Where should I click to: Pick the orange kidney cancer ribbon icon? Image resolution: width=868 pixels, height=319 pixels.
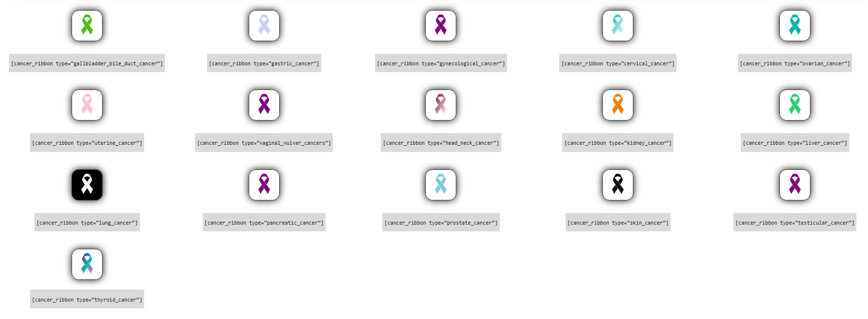[x=618, y=105]
